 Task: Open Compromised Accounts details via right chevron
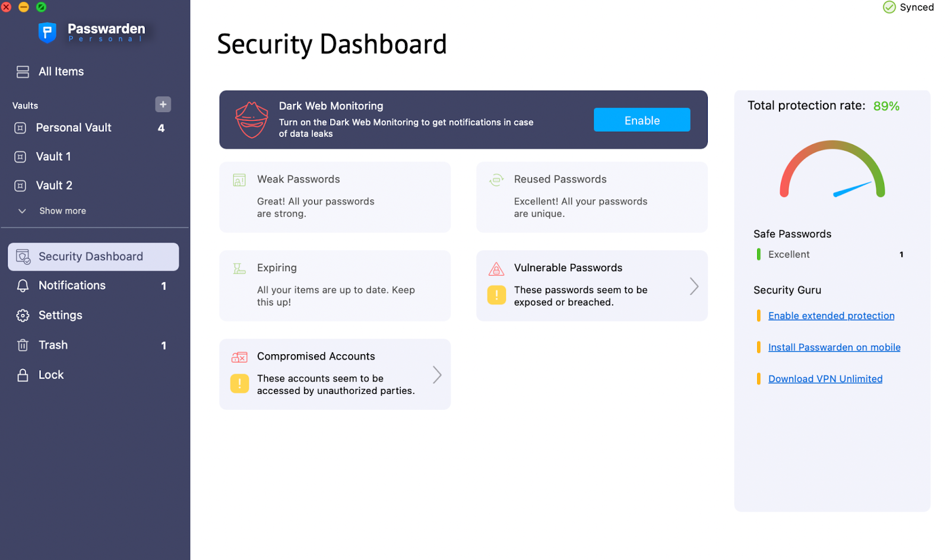[437, 375]
